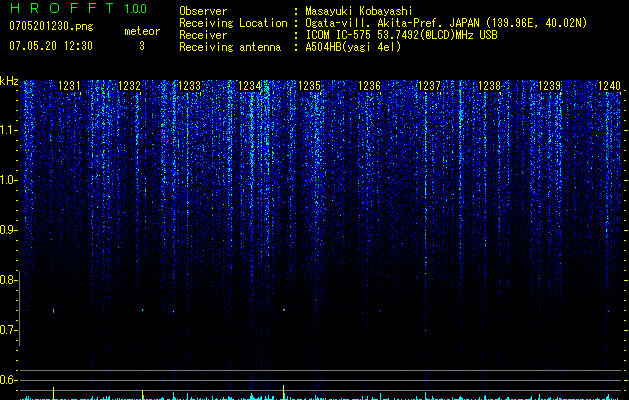Click the Receiver label
This screenshot has width=629, height=400.
click(x=203, y=35)
